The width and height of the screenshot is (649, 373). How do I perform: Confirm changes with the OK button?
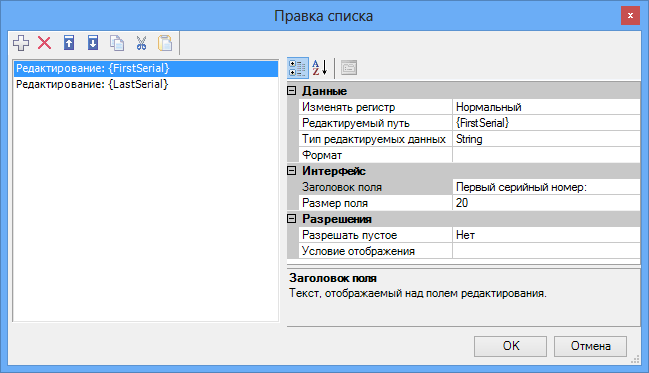(510, 346)
